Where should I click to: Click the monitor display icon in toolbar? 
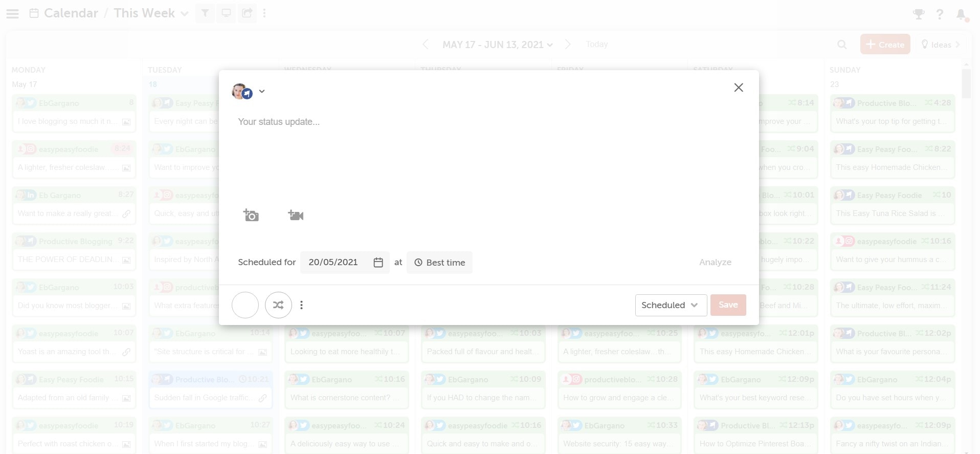click(226, 13)
